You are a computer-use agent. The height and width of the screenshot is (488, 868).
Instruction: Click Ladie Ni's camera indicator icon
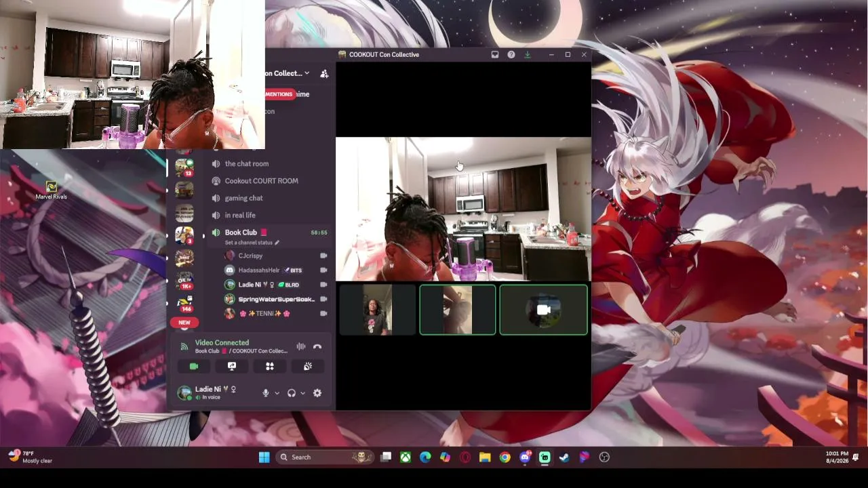pos(323,285)
